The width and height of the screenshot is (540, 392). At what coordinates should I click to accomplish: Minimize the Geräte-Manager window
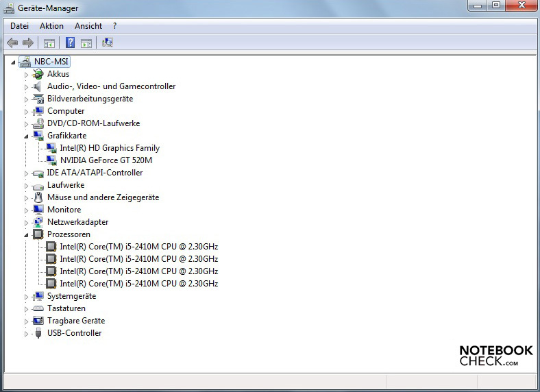[478, 5]
